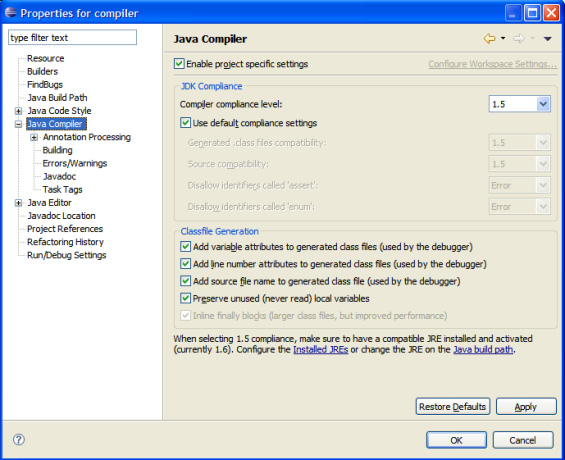Toggle Preserve unused local variables checkbox

tap(185, 298)
